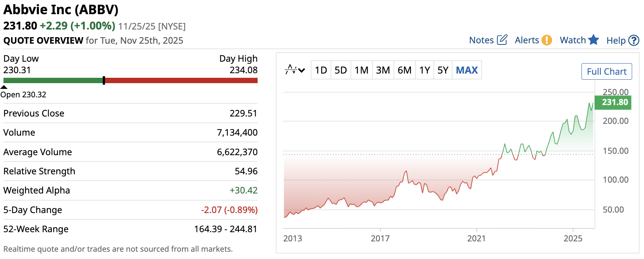Switch chart to 3M range
644x259 pixels.
pyautogui.click(x=383, y=70)
